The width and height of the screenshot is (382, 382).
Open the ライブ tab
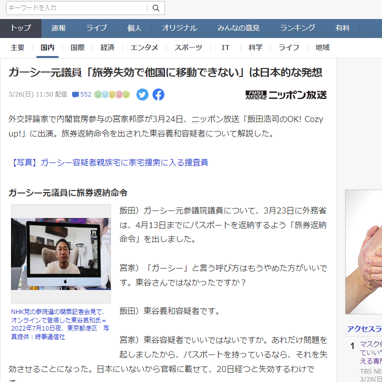coord(97,28)
